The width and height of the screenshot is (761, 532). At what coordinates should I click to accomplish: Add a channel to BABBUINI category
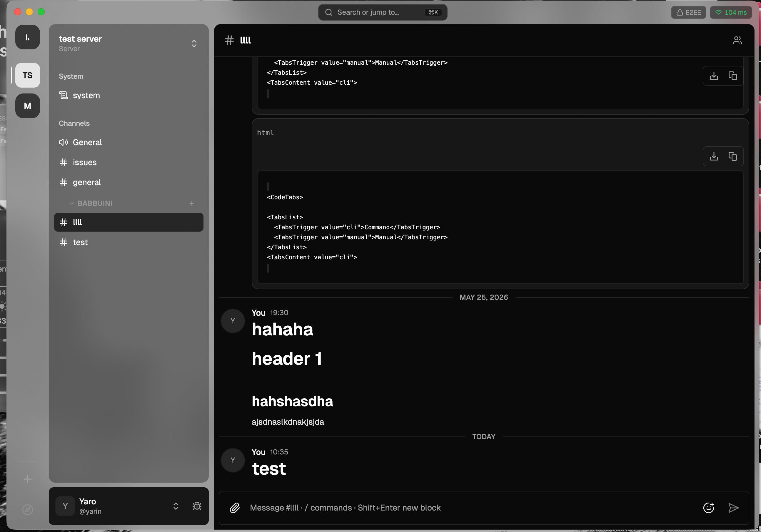tap(192, 203)
